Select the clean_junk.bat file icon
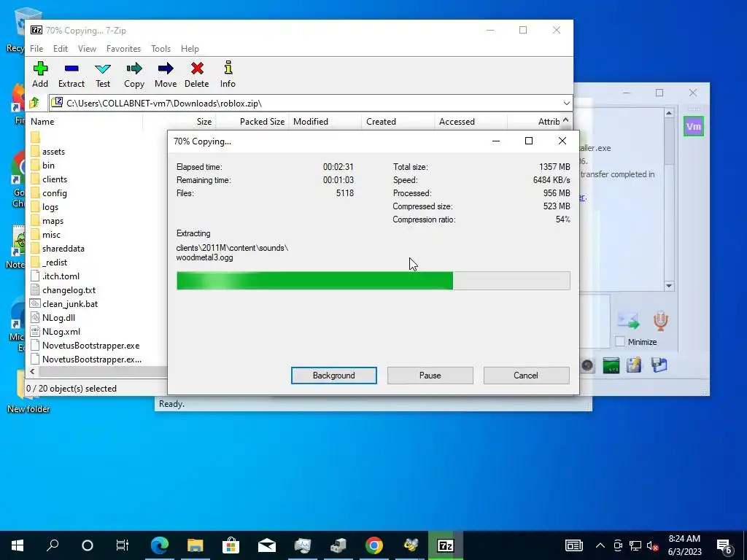The image size is (747, 560). [x=35, y=304]
